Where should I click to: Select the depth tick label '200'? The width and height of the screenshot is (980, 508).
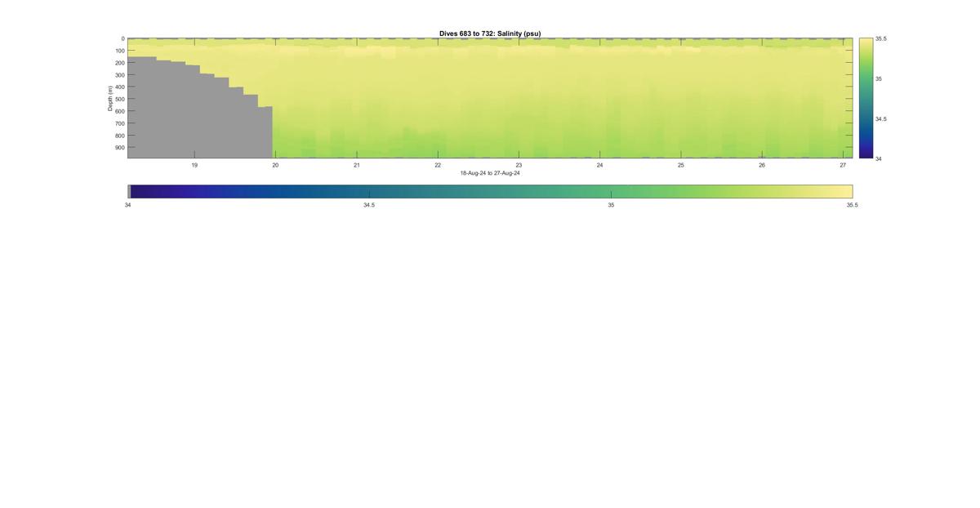(119, 63)
